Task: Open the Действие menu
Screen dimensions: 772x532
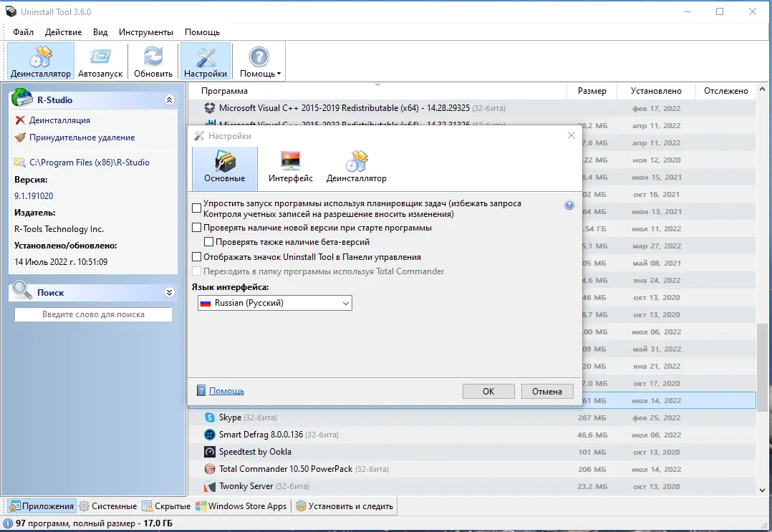Action: (x=64, y=32)
